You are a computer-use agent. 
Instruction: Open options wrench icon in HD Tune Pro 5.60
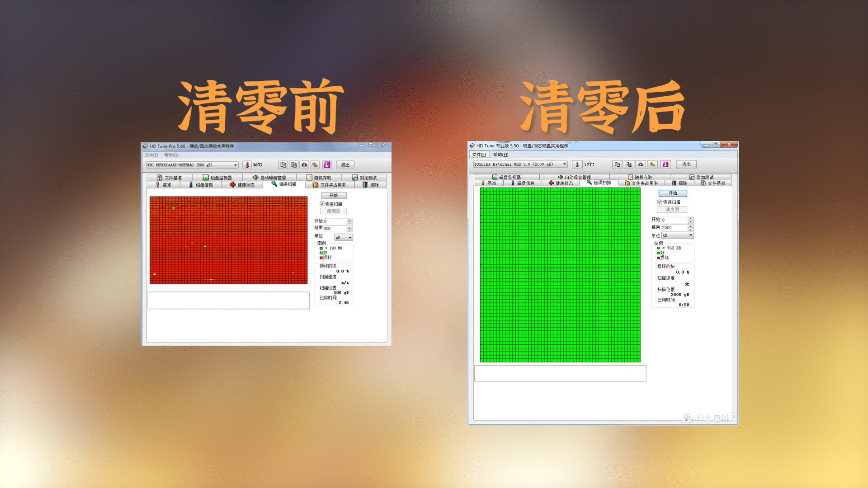click(315, 165)
